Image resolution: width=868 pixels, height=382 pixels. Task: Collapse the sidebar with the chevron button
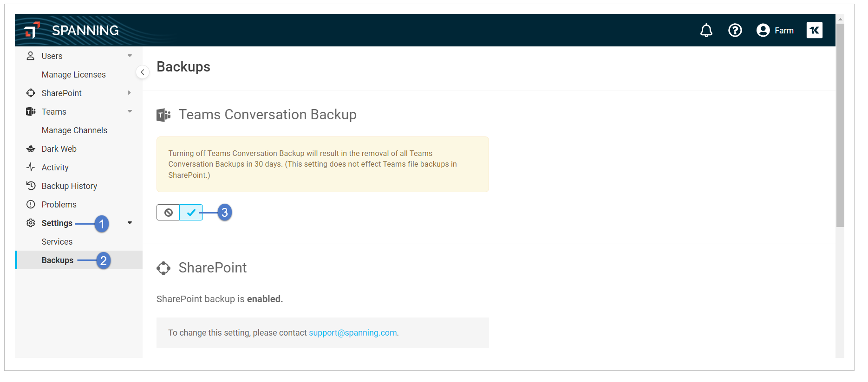pyautogui.click(x=143, y=72)
